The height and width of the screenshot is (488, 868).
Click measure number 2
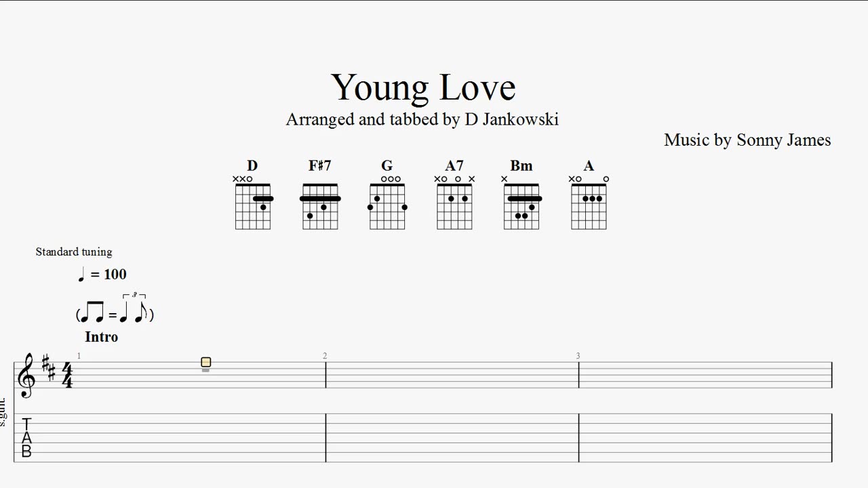coord(325,356)
